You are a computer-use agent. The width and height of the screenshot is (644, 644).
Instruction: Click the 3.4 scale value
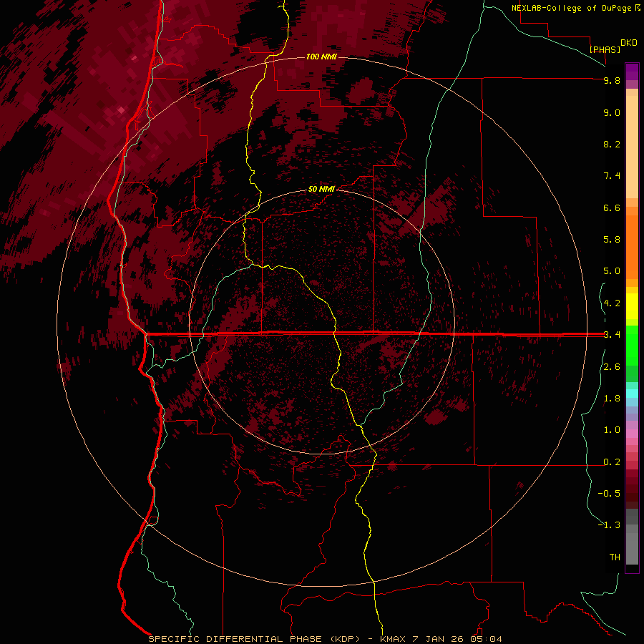612,335
